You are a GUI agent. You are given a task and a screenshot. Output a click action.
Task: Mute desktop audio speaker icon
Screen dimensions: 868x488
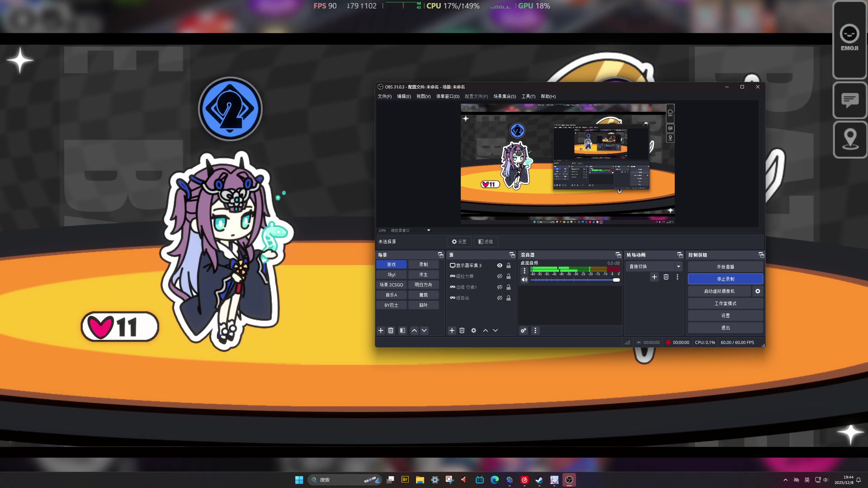click(525, 280)
